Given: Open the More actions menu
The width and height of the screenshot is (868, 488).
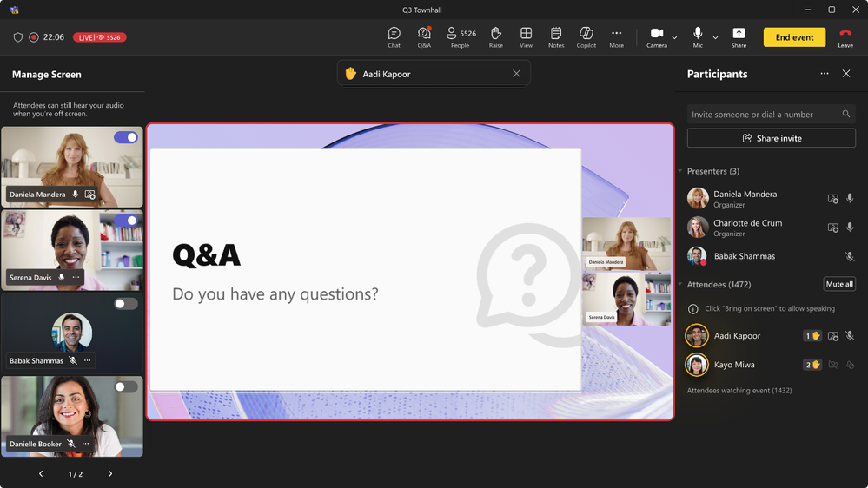Looking at the screenshot, I should [x=616, y=37].
